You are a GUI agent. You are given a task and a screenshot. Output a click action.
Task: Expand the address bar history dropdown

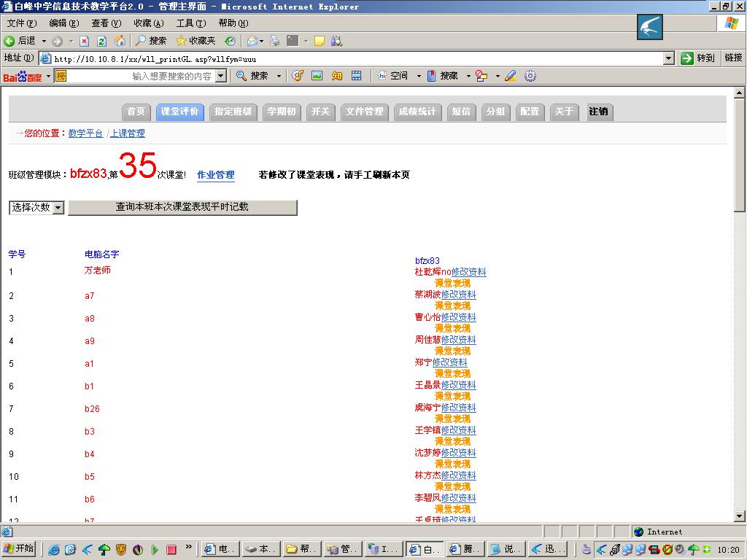670,58
